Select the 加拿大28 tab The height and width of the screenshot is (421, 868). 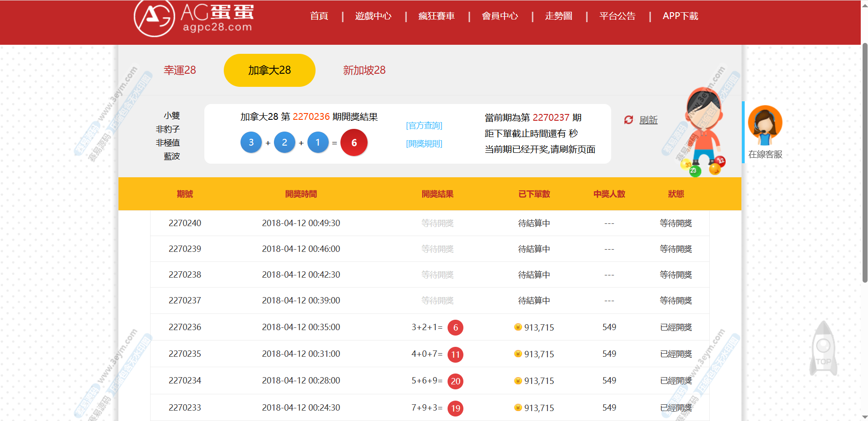(x=269, y=70)
